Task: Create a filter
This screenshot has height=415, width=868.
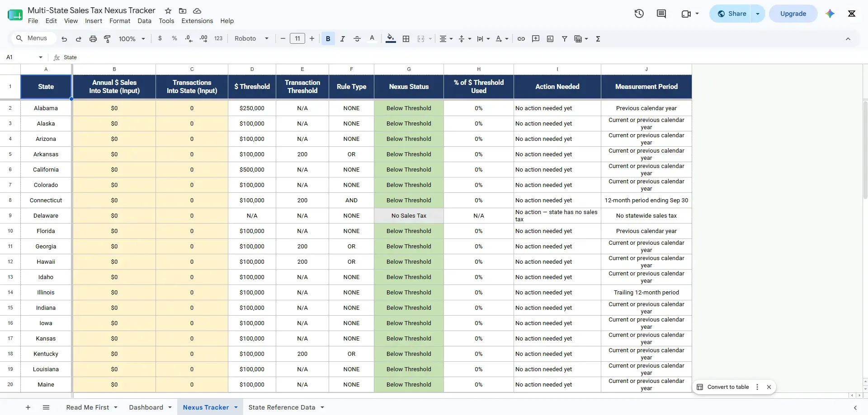Action: coord(565,39)
